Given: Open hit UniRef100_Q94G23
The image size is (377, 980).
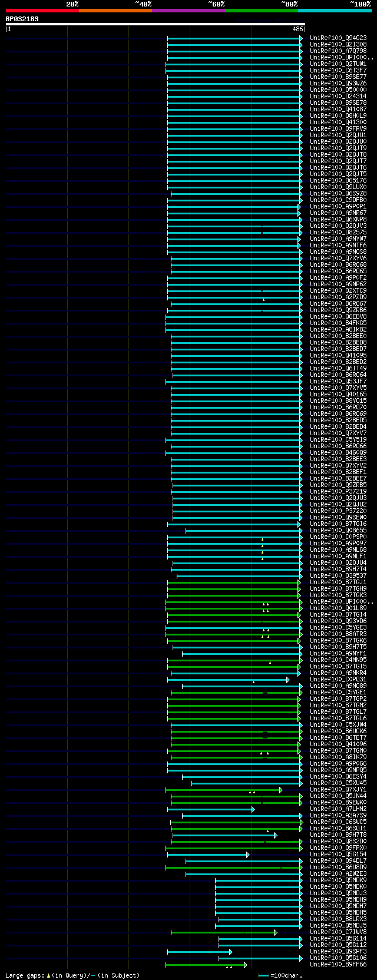Looking at the screenshot, I should [x=338, y=38].
